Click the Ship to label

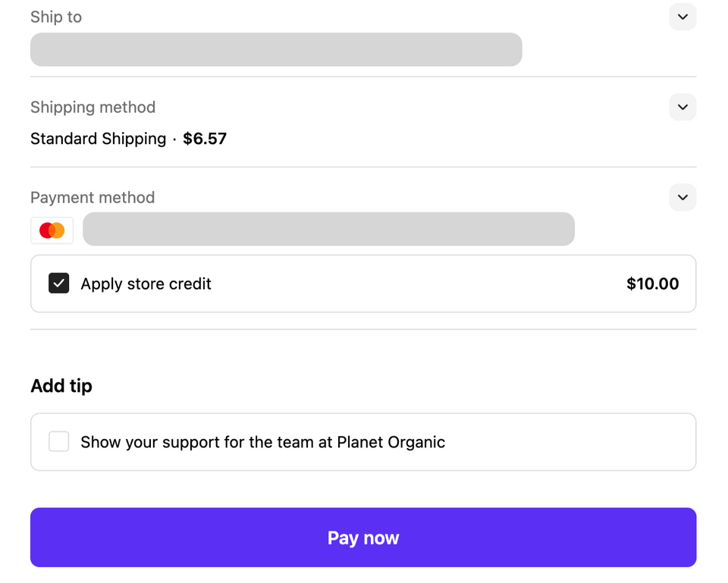[56, 17]
